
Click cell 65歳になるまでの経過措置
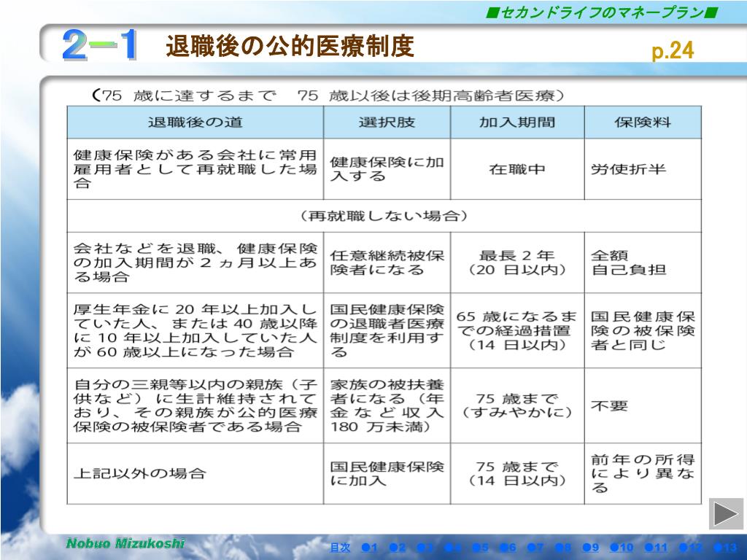(x=517, y=330)
